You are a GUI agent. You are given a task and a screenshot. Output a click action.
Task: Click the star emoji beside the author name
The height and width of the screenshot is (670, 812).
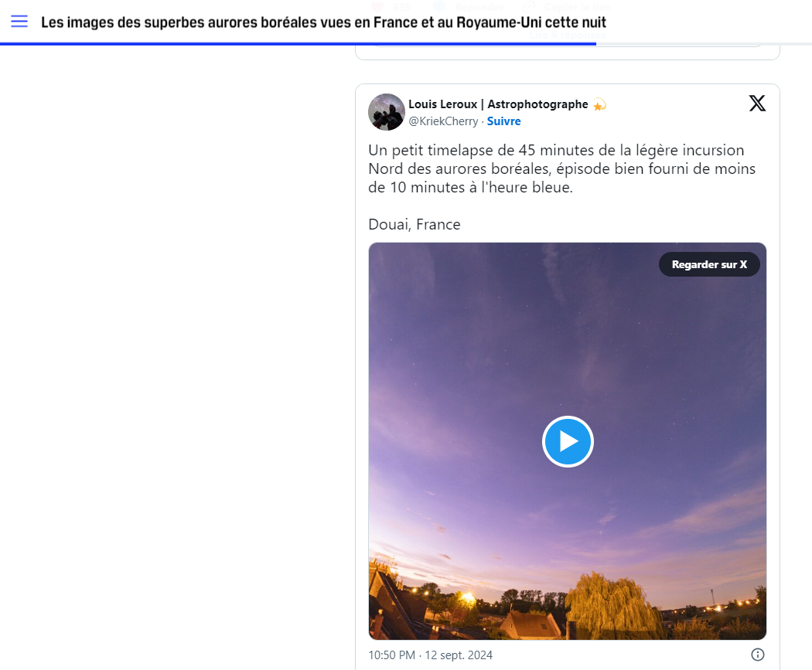coord(599,105)
